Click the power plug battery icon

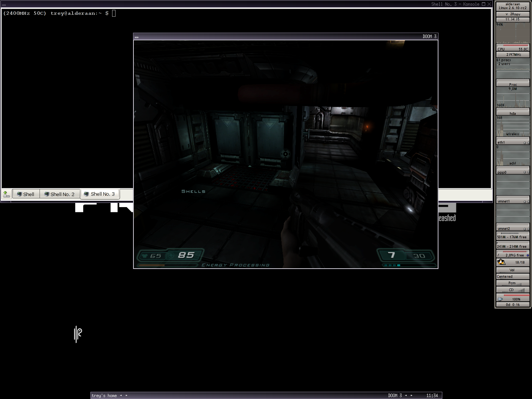click(x=500, y=299)
